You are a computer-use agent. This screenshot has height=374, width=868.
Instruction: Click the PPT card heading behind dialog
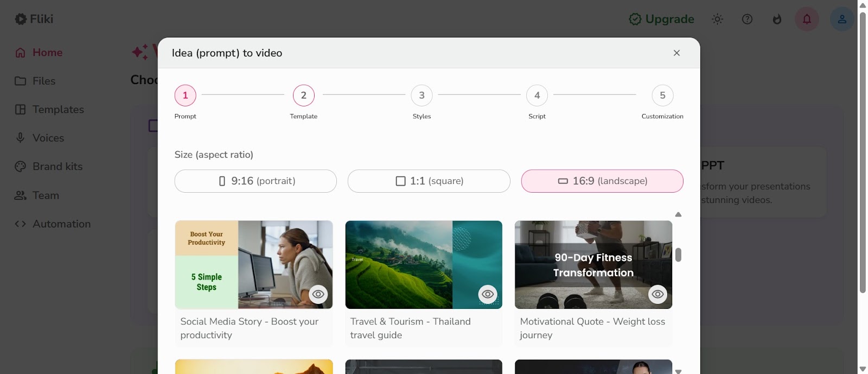(712, 166)
